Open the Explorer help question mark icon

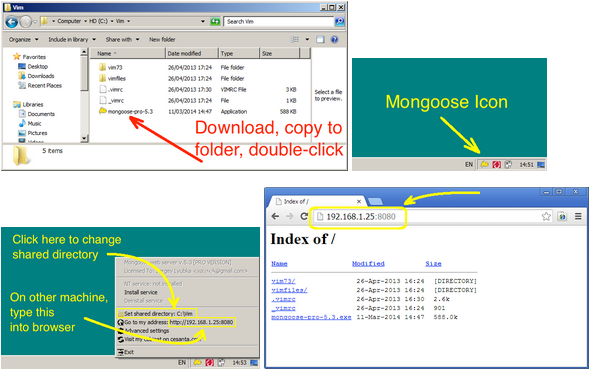335,40
